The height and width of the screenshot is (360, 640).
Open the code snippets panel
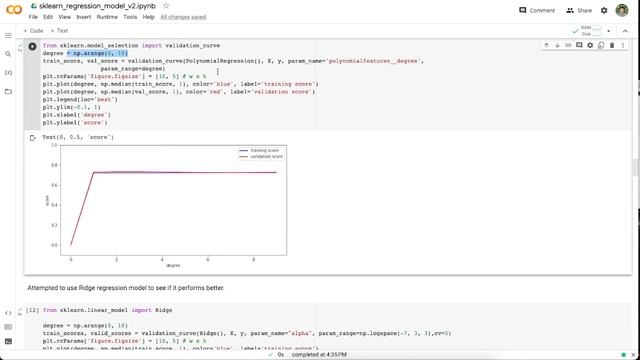coord(8,313)
